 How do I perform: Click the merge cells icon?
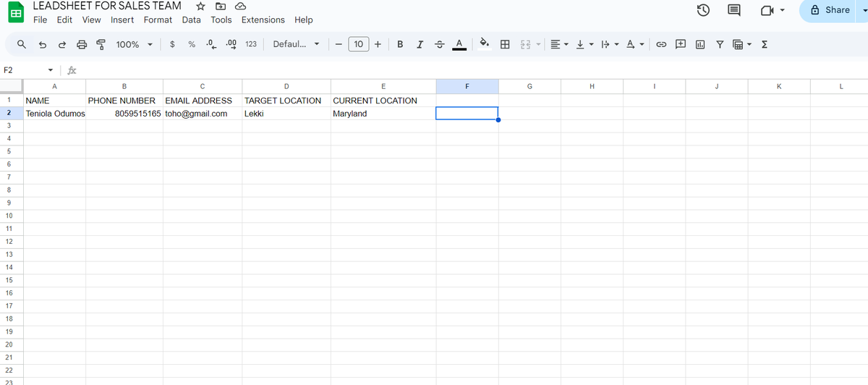click(526, 44)
